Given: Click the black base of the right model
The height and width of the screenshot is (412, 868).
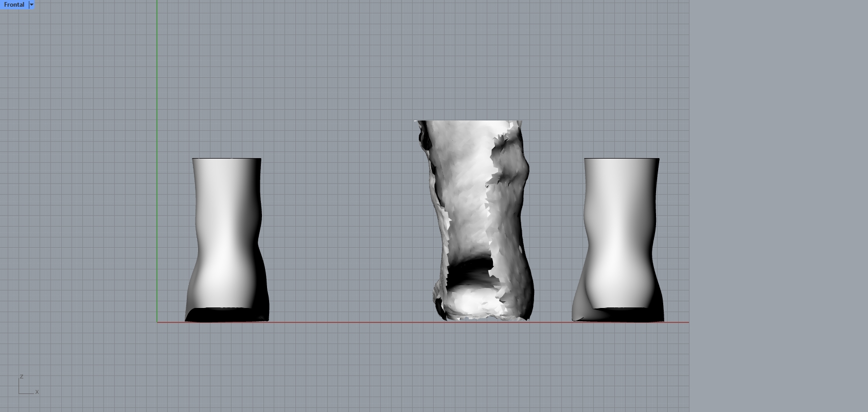Looking at the screenshot, I should 628,315.
